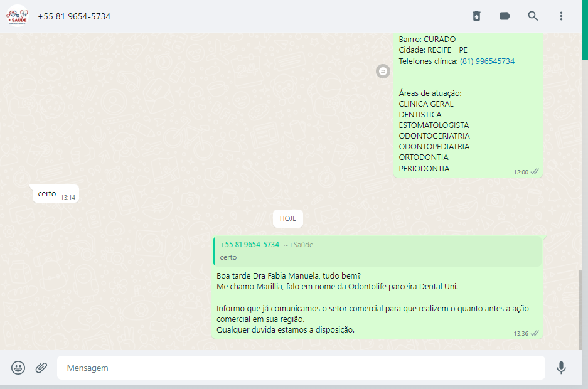This screenshot has height=389, width=588.
Task: Click the label tag icon in header
Action: 505,16
